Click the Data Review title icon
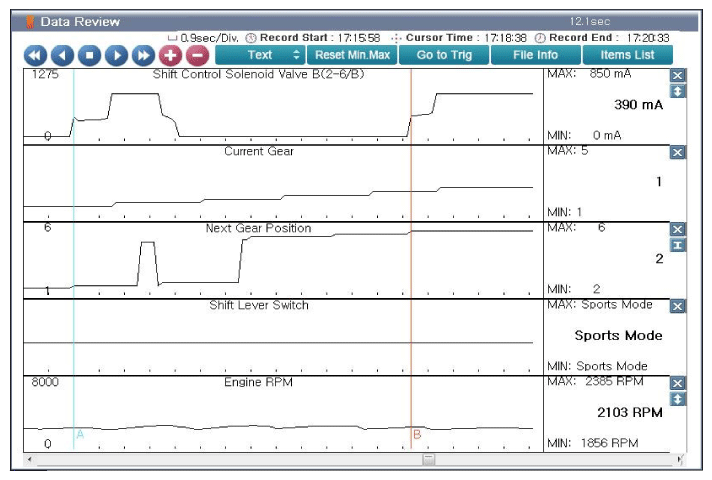This screenshot has width=712, height=480. [30, 21]
